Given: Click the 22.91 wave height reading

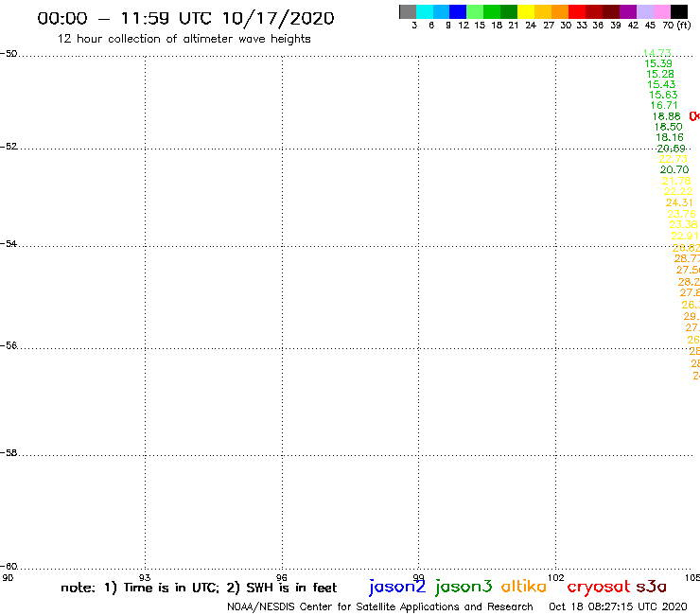Looking at the screenshot, I should (x=684, y=236).
